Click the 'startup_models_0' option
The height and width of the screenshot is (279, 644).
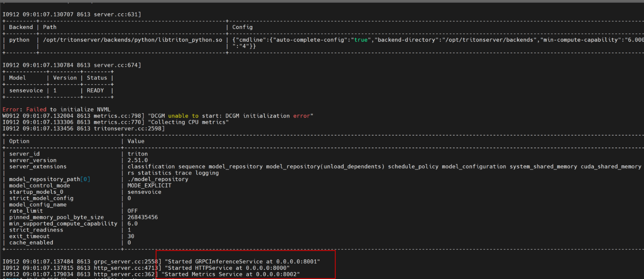click(x=36, y=192)
